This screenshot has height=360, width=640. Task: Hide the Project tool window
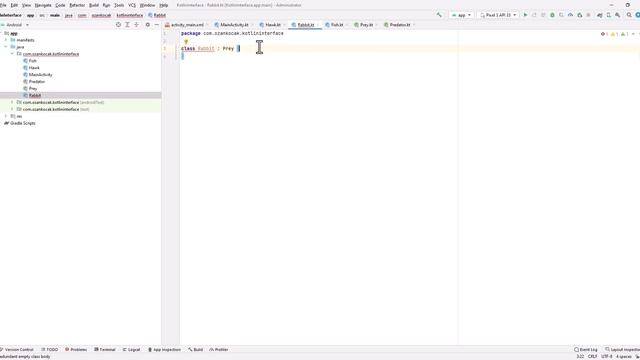coord(157,25)
